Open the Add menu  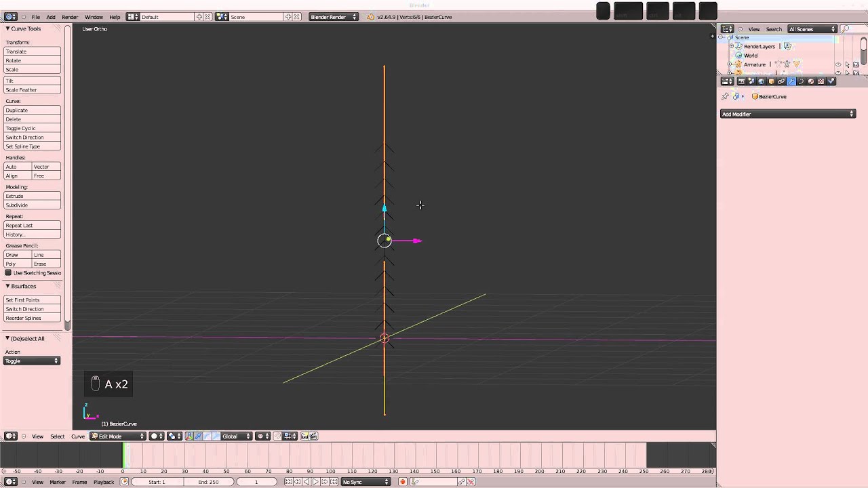[x=51, y=17]
